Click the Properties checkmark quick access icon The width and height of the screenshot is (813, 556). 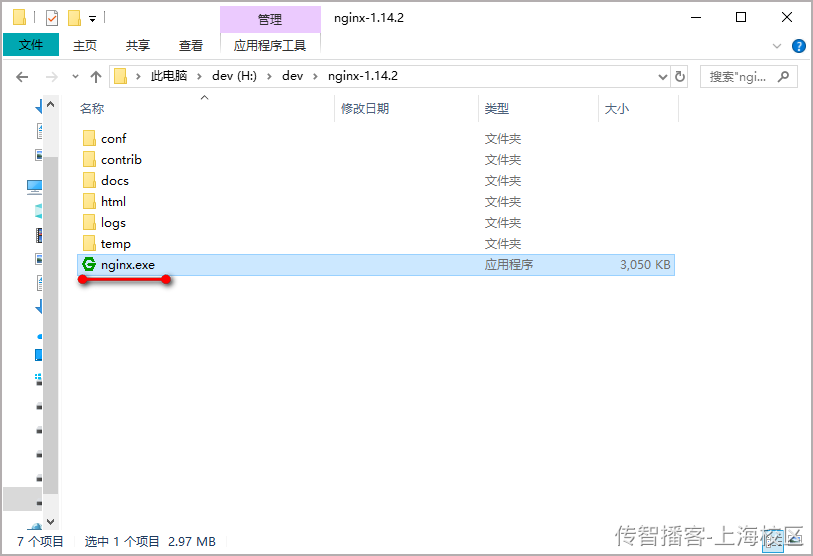click(x=52, y=18)
